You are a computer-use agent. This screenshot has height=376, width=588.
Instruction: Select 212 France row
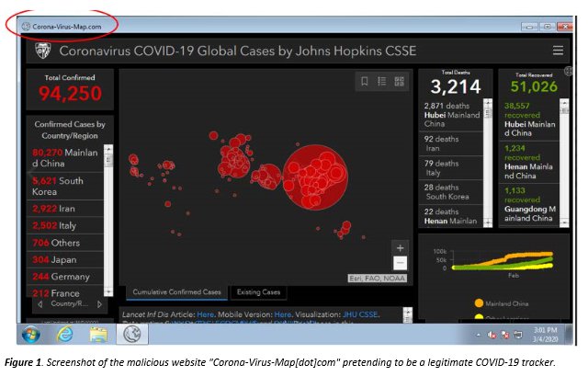point(65,292)
